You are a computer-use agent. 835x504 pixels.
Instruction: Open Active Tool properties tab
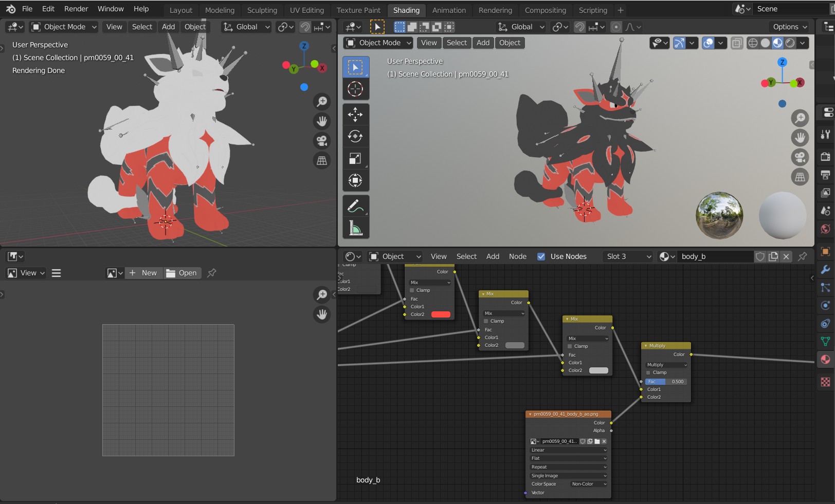pos(825,134)
